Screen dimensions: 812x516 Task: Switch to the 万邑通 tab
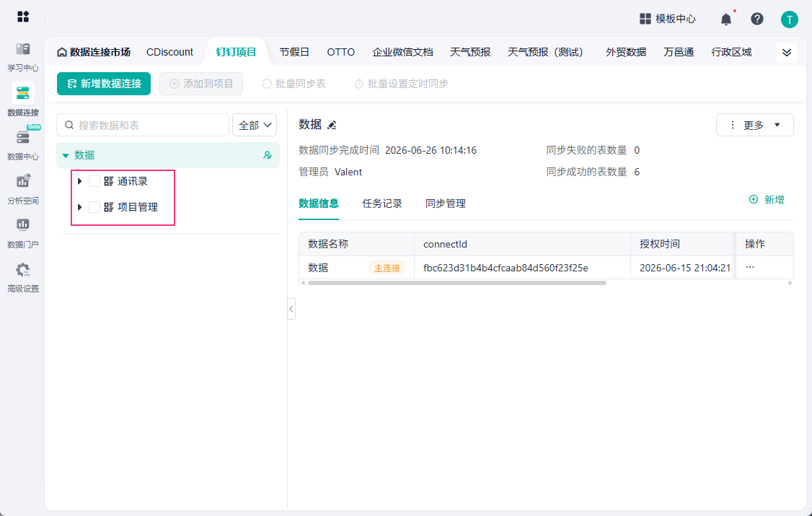[x=679, y=53]
